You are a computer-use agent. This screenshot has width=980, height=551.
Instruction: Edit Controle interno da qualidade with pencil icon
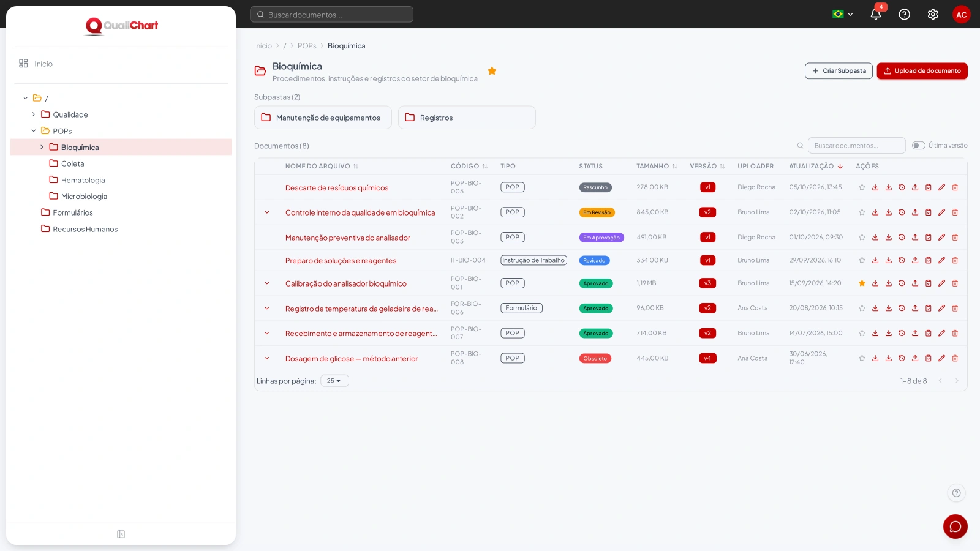point(941,212)
